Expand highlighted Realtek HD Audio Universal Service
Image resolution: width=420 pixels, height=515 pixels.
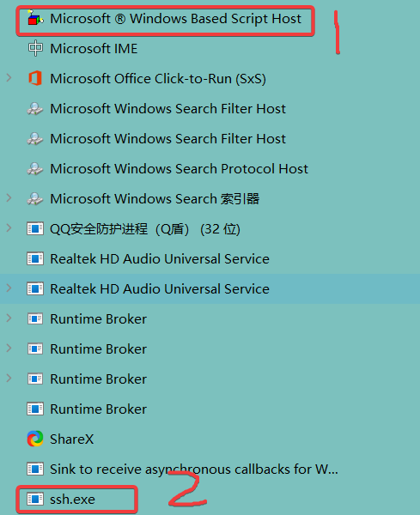[x=9, y=288]
